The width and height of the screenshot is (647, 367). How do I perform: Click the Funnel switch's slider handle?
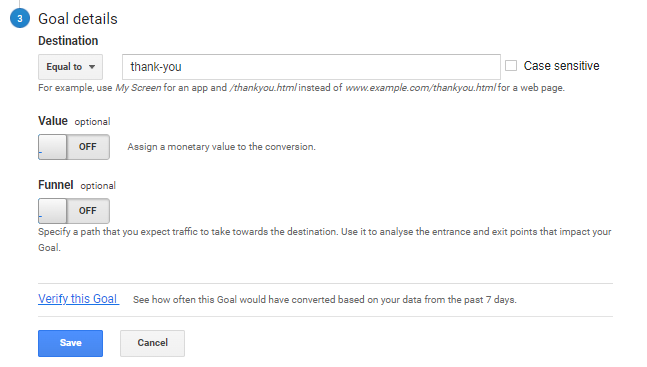click(52, 211)
